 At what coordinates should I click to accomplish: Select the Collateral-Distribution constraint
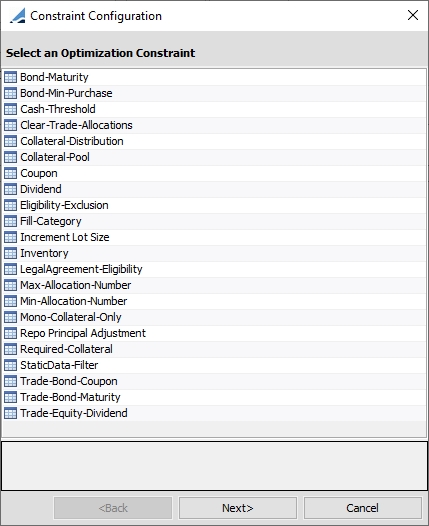[x=214, y=141]
